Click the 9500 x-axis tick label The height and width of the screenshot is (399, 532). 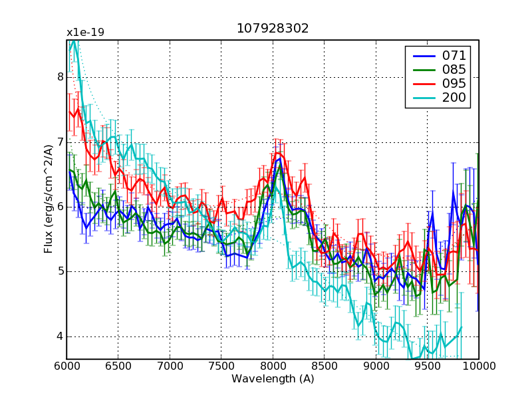pyautogui.click(x=427, y=366)
